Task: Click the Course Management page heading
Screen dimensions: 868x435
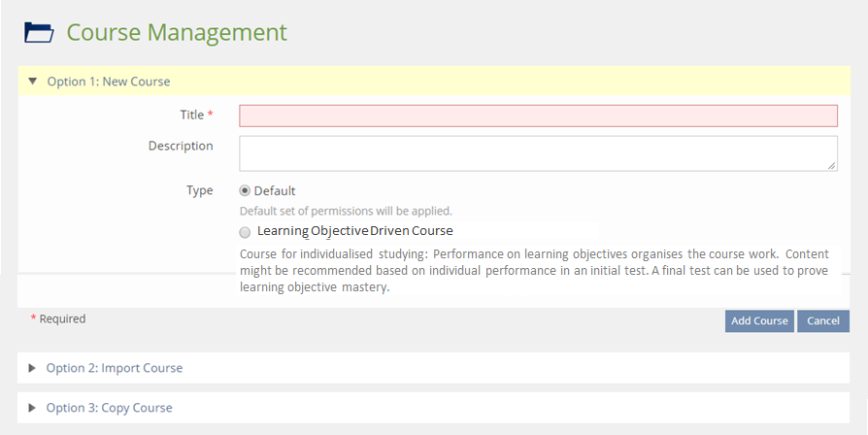Action: coord(177,32)
